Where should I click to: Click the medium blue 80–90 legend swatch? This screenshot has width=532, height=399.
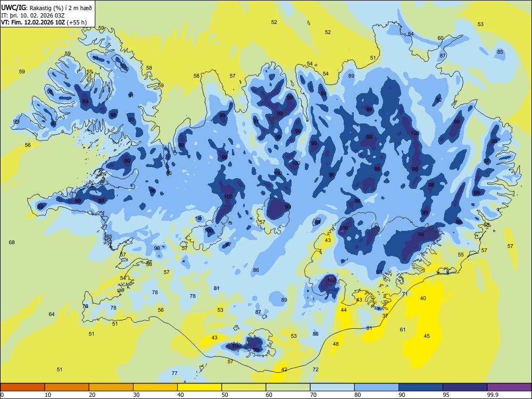[x=377, y=387]
